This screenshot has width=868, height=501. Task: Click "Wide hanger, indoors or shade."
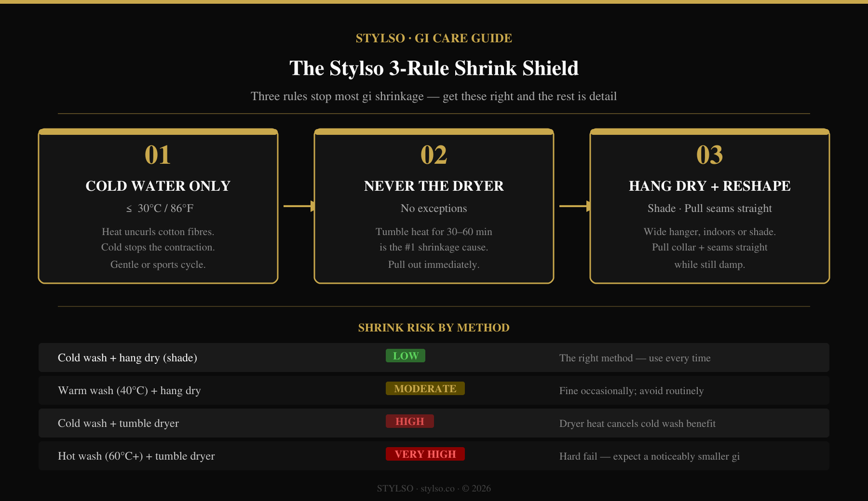point(710,232)
